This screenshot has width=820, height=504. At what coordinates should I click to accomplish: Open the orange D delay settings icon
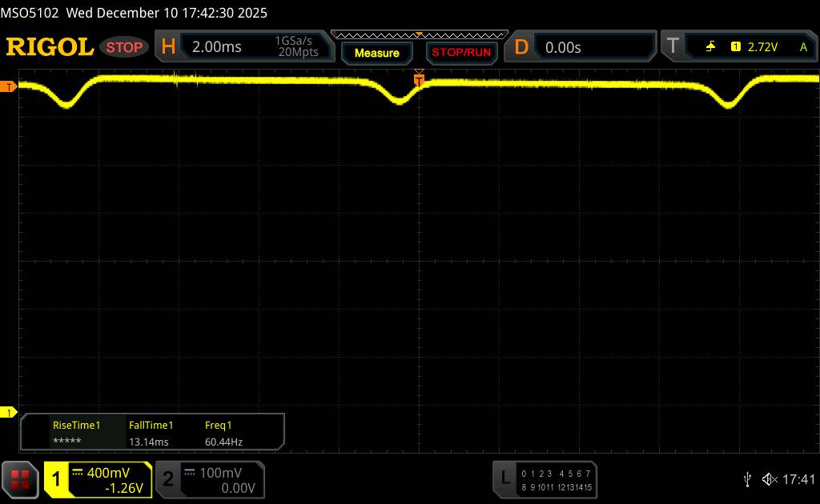tap(521, 47)
